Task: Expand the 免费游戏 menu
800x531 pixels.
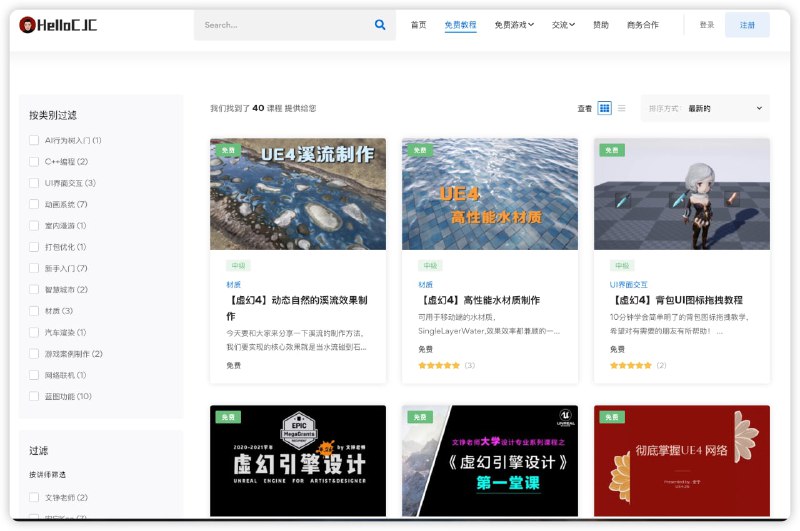Action: [514, 24]
